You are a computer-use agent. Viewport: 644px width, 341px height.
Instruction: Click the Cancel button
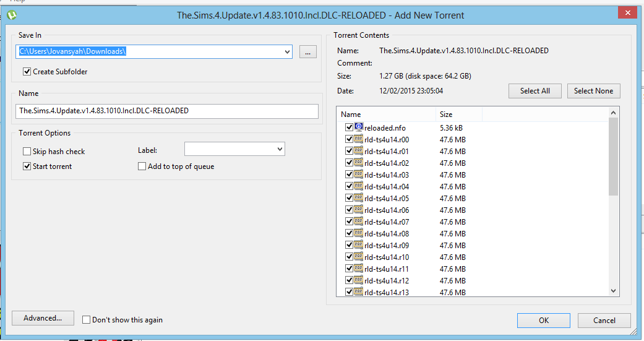click(x=604, y=321)
